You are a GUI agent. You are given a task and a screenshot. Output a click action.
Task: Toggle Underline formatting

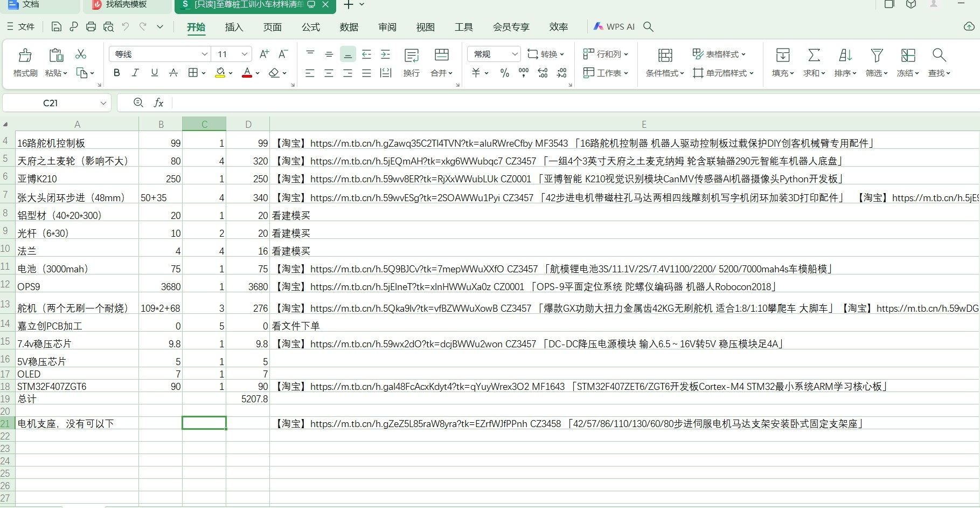[154, 73]
